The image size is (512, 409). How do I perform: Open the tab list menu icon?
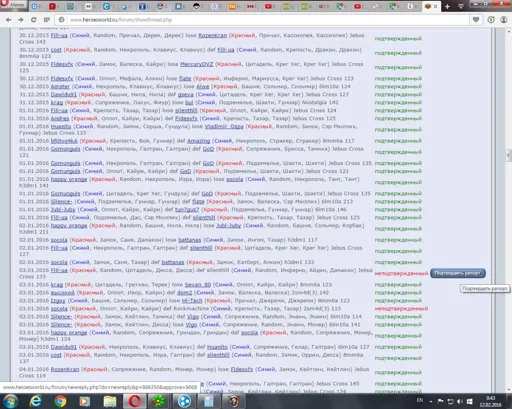pos(461,6)
